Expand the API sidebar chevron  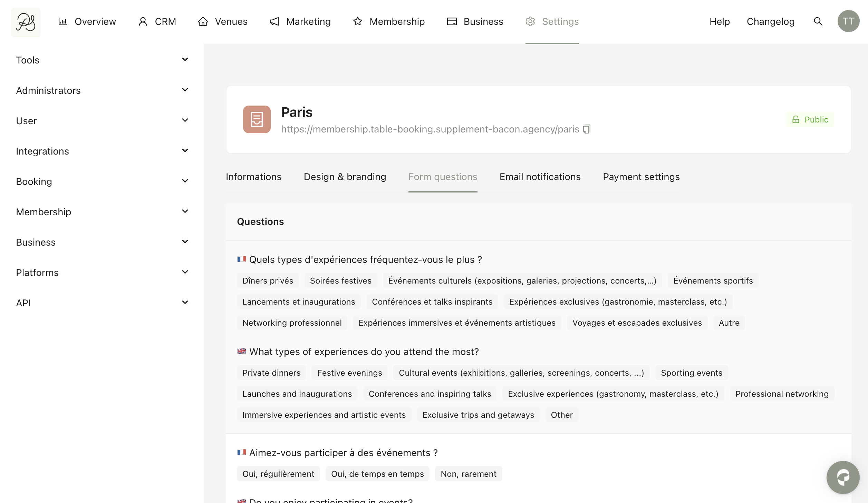pos(185,303)
